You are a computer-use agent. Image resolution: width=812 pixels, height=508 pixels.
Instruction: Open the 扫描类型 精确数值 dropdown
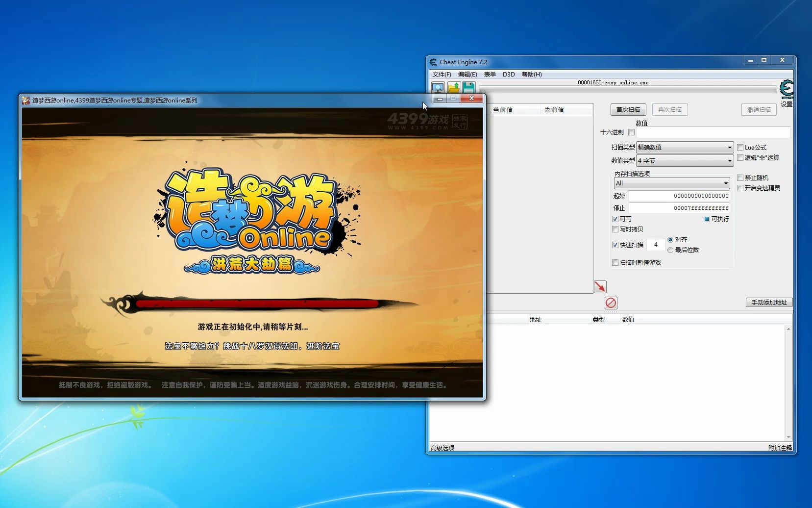[685, 147]
